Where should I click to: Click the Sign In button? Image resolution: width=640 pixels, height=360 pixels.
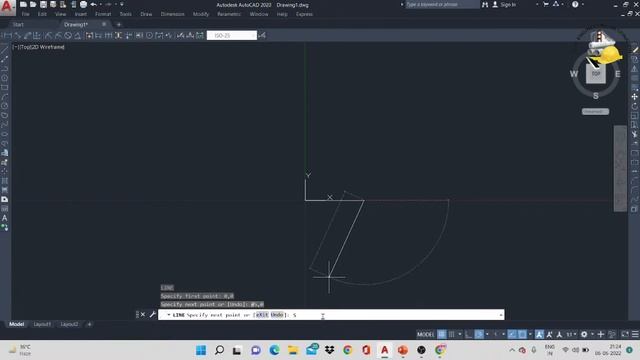point(504,4)
